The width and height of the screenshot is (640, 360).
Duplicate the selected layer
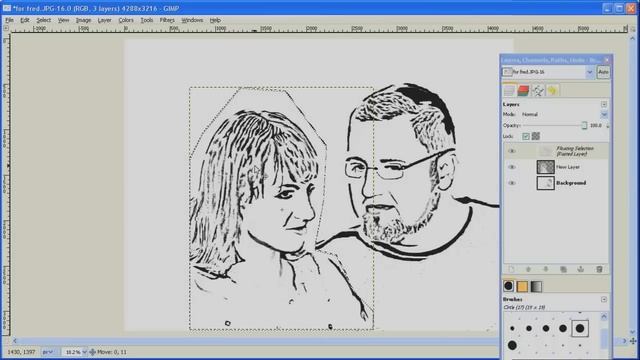[x=564, y=269]
